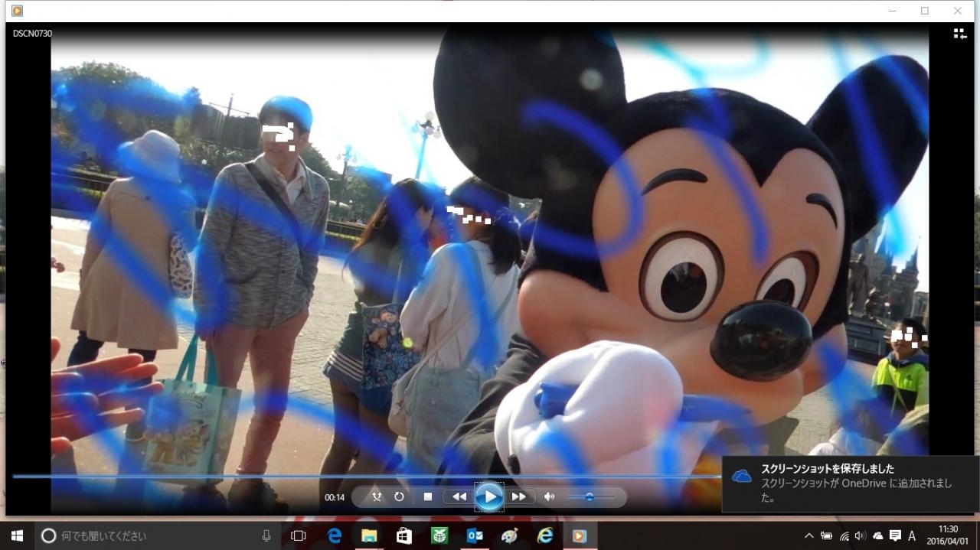Play the video with the Play button
980x550 pixels.
tap(488, 497)
